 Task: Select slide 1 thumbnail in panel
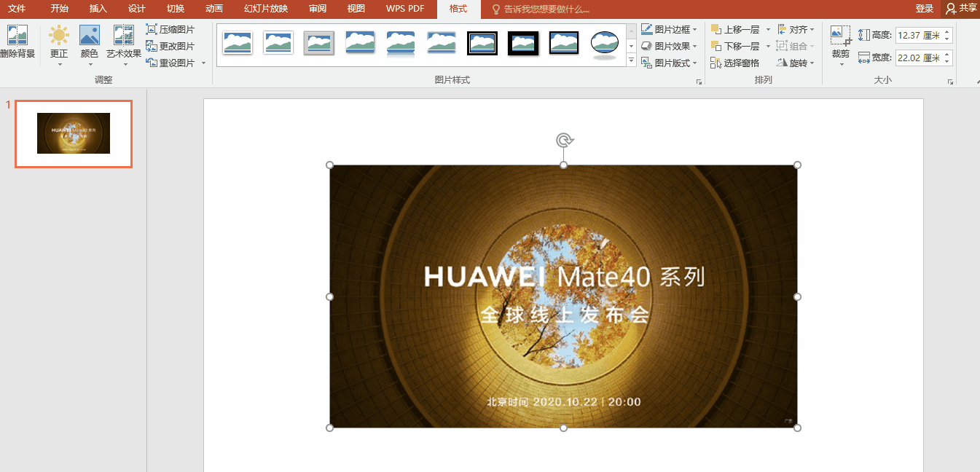click(x=74, y=133)
